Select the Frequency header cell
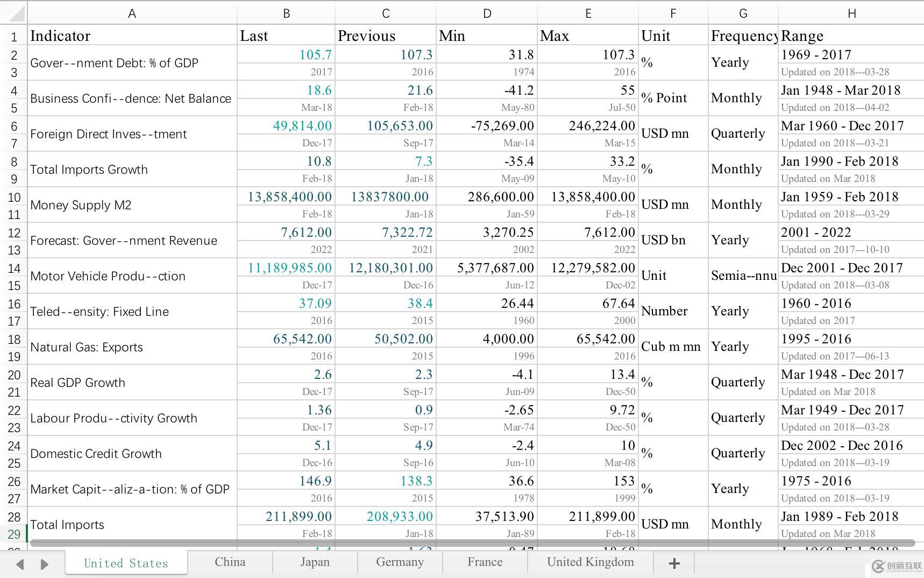 743,36
